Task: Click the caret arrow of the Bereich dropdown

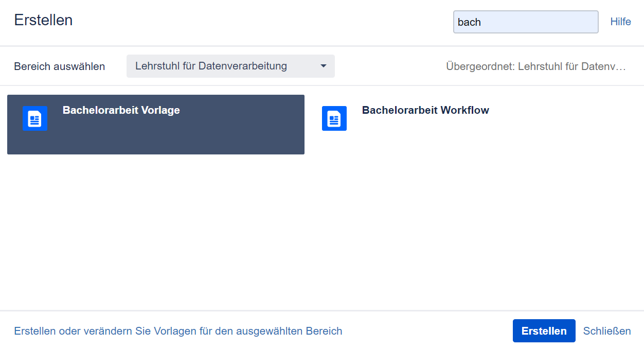Action: coord(323,66)
